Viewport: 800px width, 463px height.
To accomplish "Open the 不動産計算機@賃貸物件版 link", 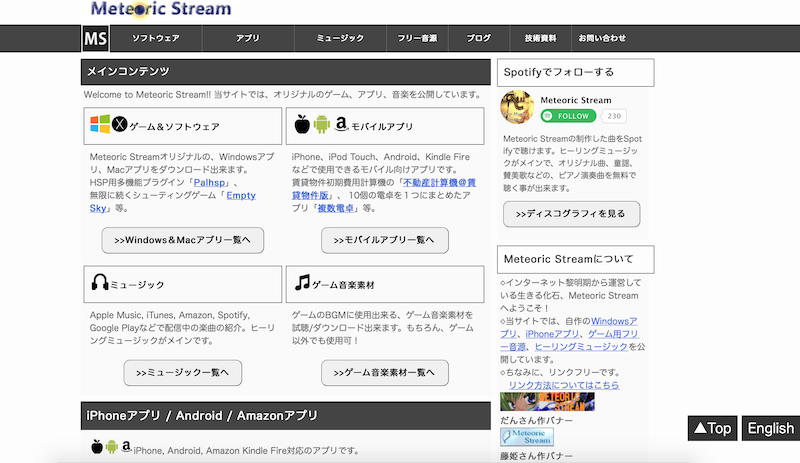I will click(439, 182).
